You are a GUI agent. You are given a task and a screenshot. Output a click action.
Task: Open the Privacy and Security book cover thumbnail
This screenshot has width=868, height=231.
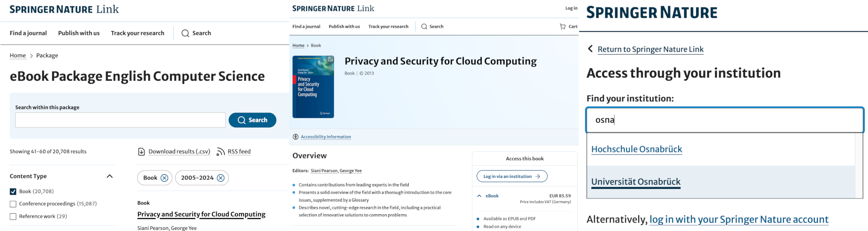point(313,87)
